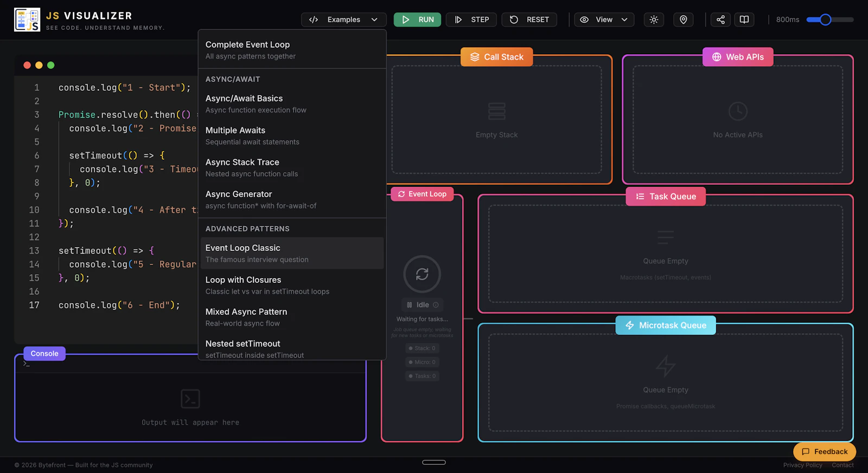Click the green dot in editor header
The width and height of the screenshot is (868, 473).
51,65
